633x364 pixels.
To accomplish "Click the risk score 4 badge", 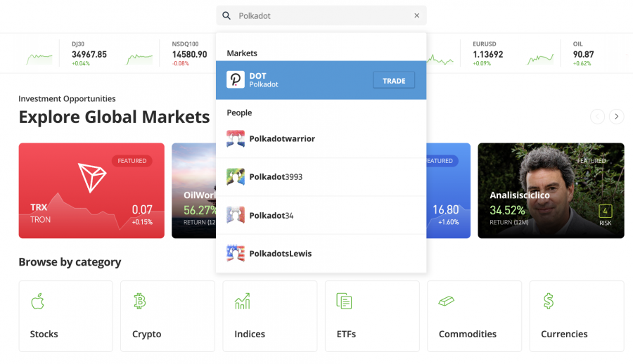I will click(605, 211).
